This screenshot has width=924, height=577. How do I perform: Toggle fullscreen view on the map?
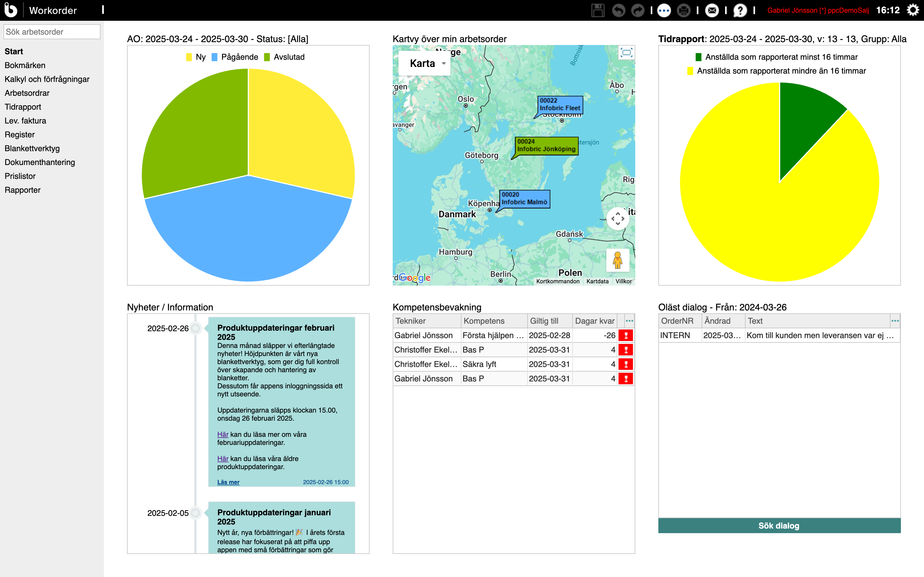pyautogui.click(x=626, y=53)
